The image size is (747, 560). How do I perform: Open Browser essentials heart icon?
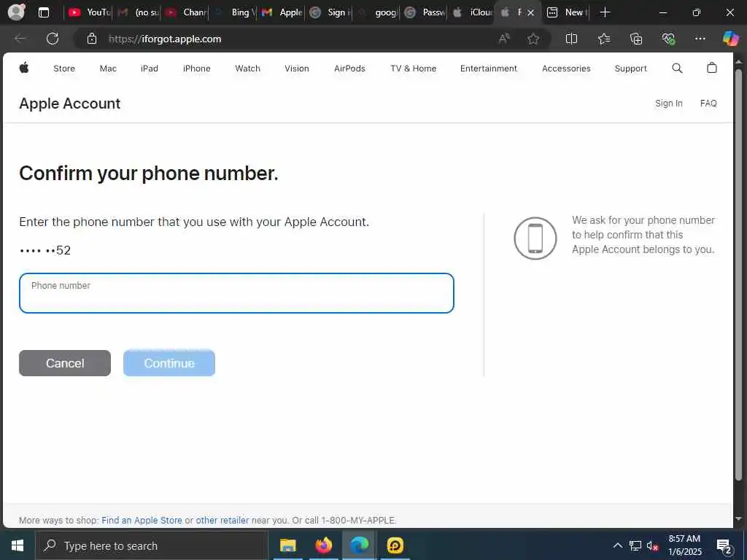click(x=668, y=39)
